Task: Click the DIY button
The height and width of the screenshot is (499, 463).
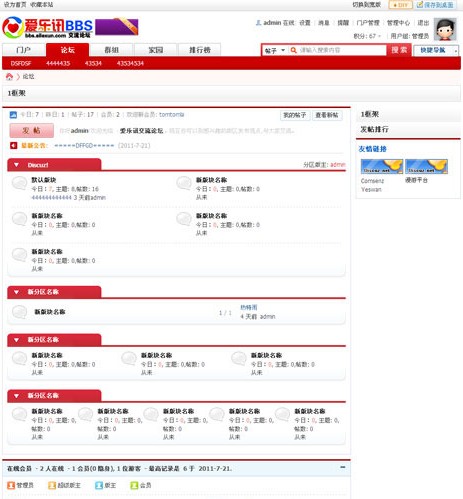Action: click(x=401, y=5)
